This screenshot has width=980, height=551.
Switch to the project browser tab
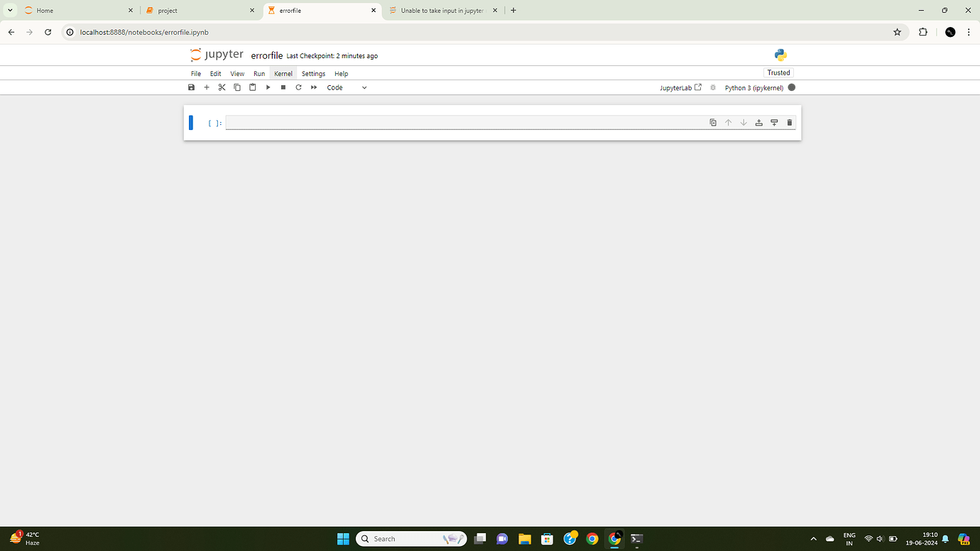[200, 11]
